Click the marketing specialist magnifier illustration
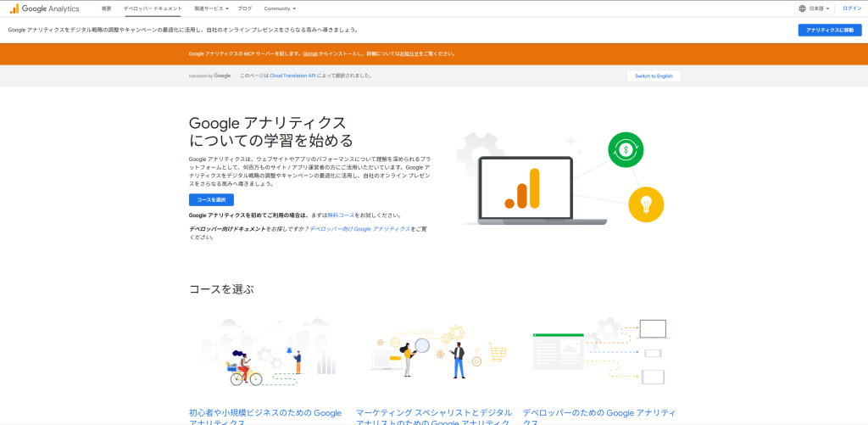The height and width of the screenshot is (425, 868). point(437,353)
